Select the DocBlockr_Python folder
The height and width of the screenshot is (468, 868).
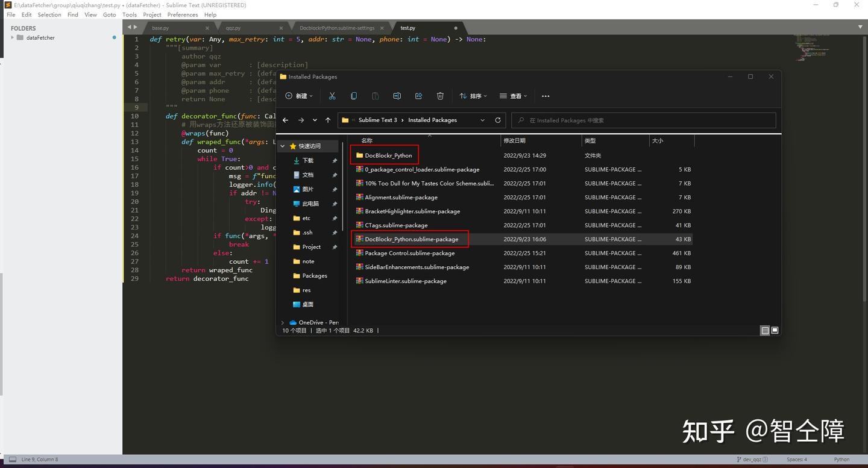(x=388, y=155)
